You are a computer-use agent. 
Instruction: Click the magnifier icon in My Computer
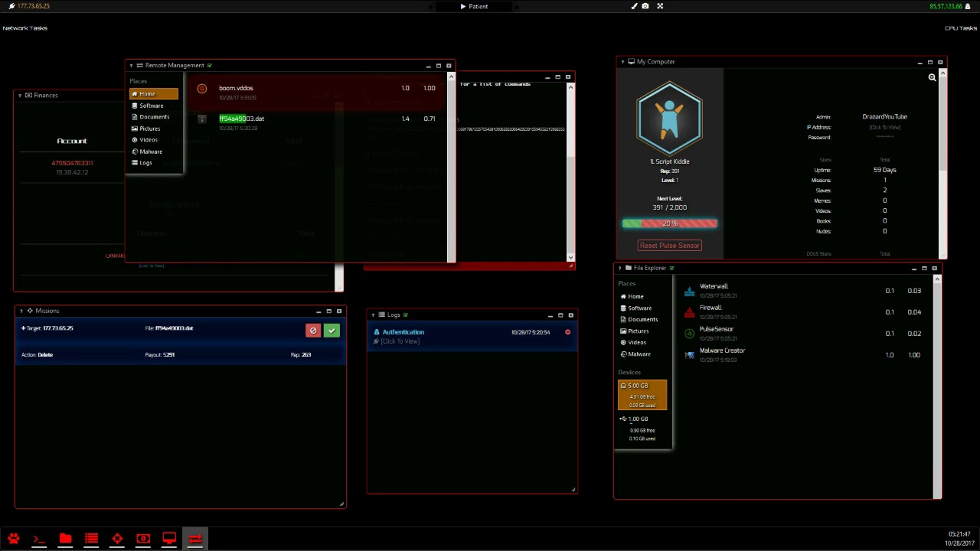932,77
